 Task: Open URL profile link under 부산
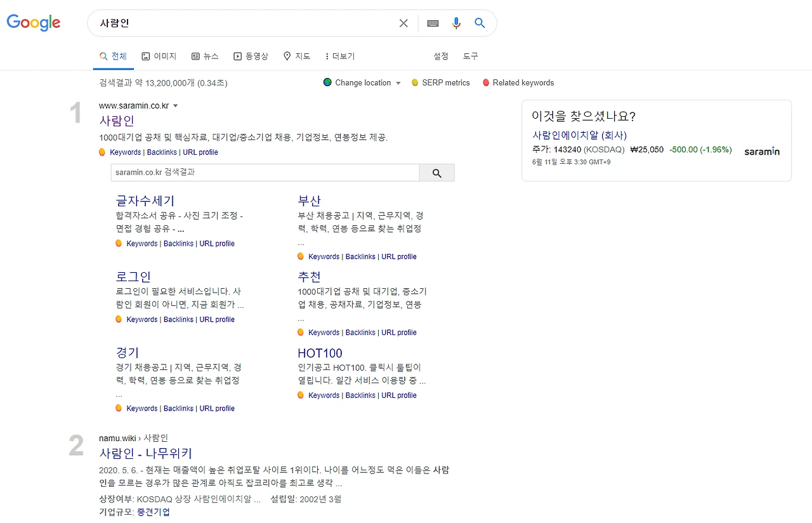pyautogui.click(x=399, y=257)
